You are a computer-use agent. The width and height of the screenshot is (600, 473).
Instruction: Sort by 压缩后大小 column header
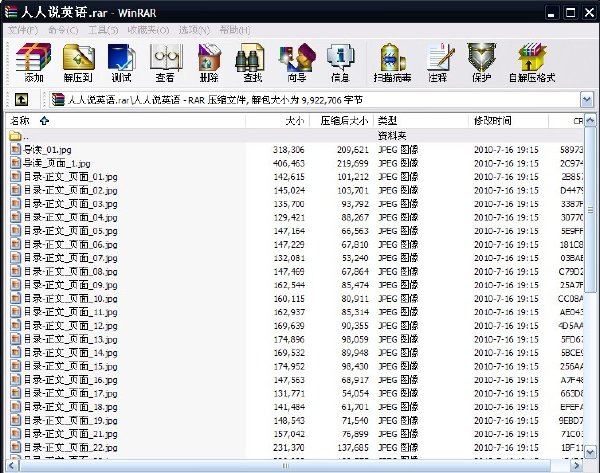(341, 121)
